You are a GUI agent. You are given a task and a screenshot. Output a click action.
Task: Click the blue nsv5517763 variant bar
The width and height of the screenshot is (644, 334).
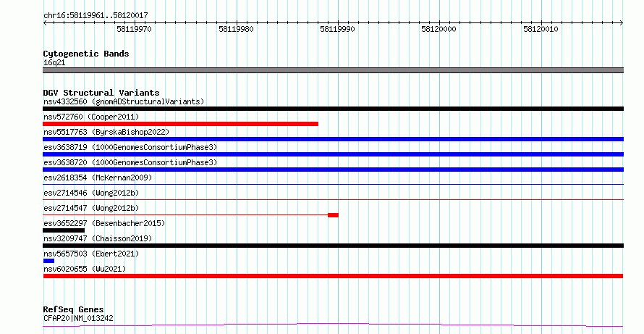point(333,139)
